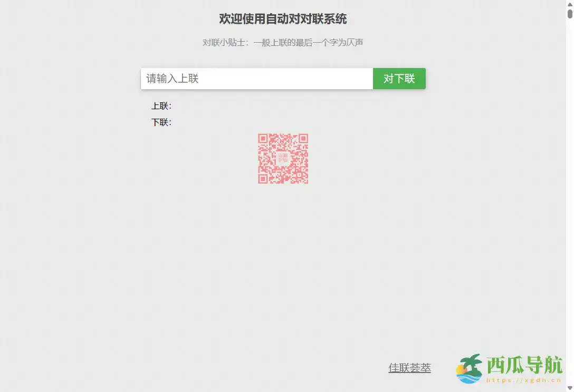Click the green 对下联 button
The image size is (574, 392).
coord(399,78)
